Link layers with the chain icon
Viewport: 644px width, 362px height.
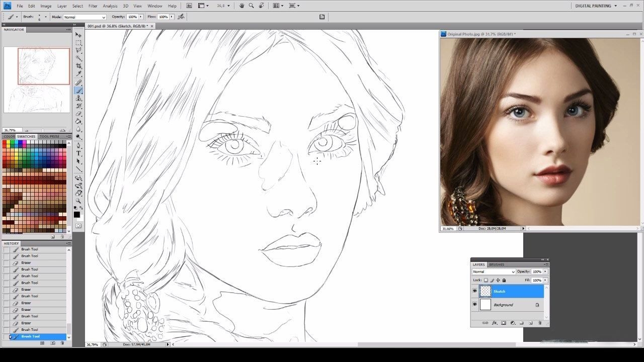486,323
